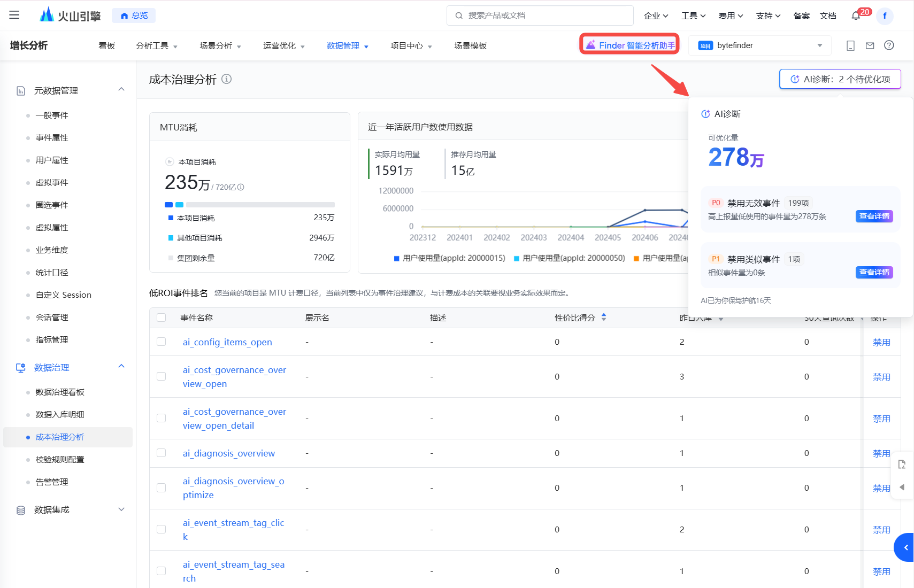Open the hamburger menu icon

(14, 16)
